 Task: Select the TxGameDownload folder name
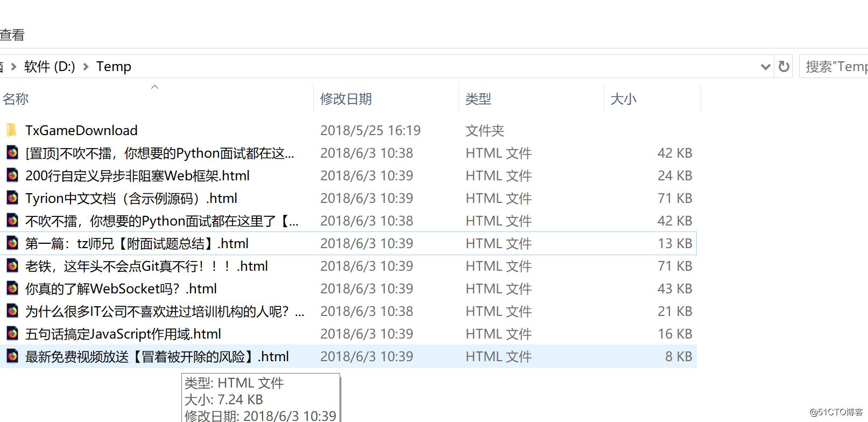coord(81,130)
